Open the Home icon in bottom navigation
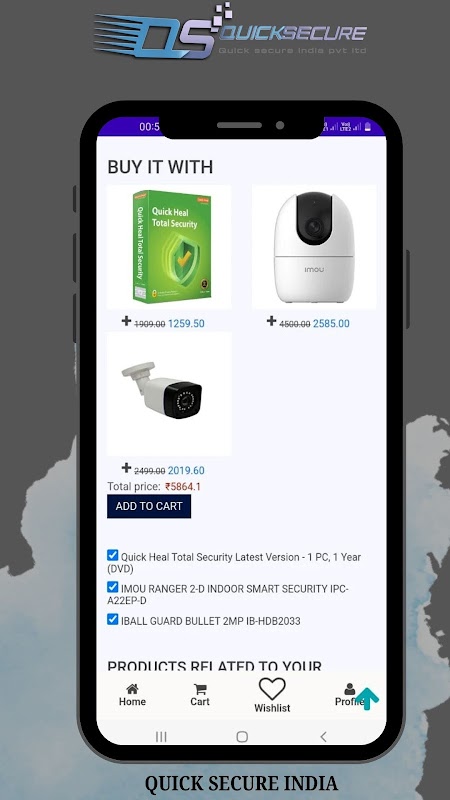The image size is (450, 800). tap(132, 689)
